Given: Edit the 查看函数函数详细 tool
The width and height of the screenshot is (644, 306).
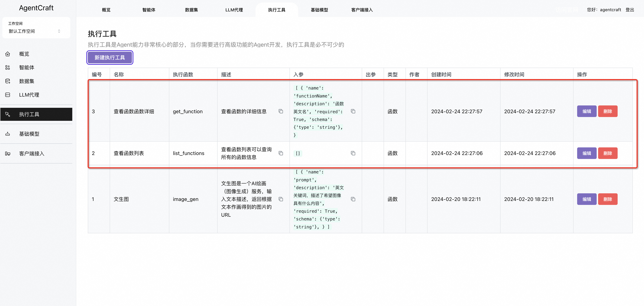Looking at the screenshot, I should coord(587,111).
